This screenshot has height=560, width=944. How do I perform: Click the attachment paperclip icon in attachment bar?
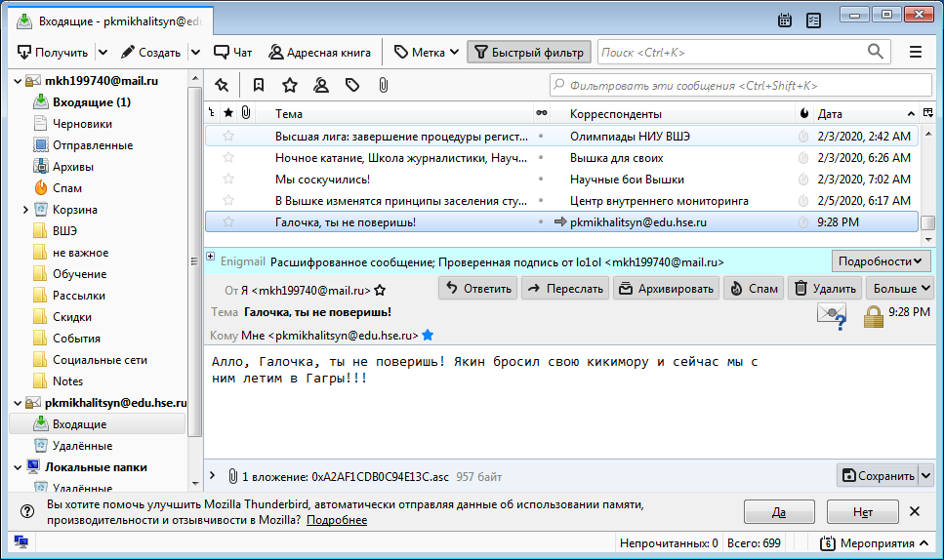232,476
